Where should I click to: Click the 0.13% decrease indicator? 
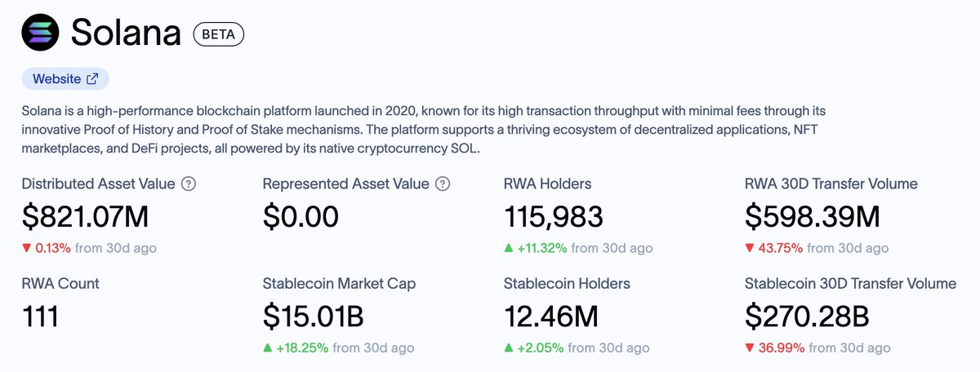click(x=47, y=248)
